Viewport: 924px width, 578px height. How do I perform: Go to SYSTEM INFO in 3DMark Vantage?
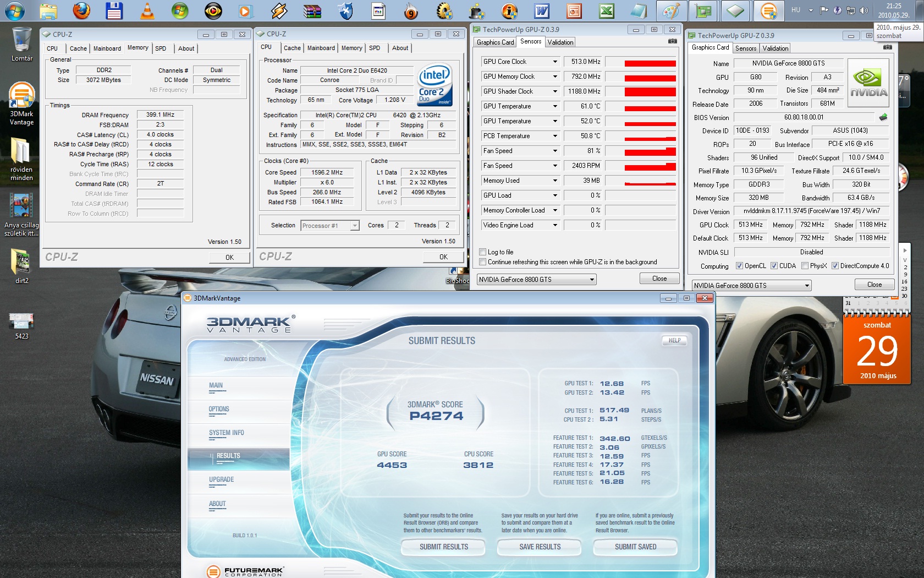tap(227, 433)
